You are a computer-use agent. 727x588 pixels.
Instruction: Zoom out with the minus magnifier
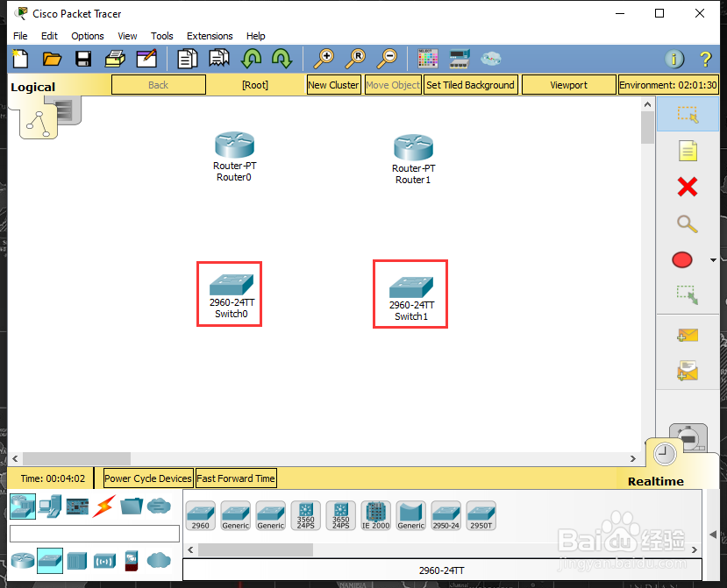(x=387, y=59)
